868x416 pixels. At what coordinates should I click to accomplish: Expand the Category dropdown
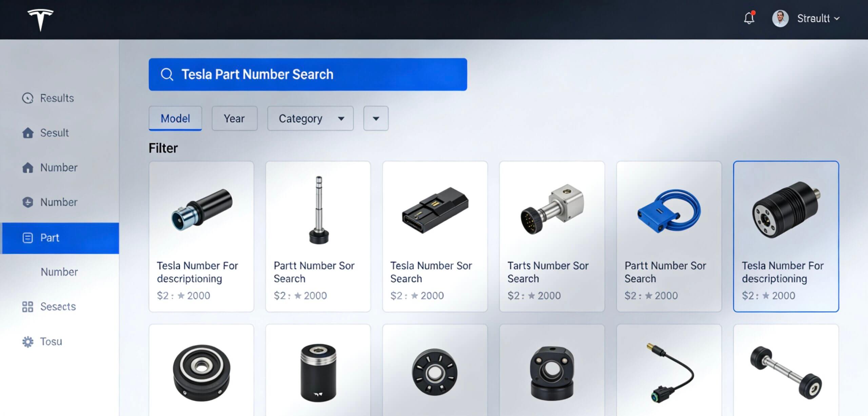tap(310, 118)
